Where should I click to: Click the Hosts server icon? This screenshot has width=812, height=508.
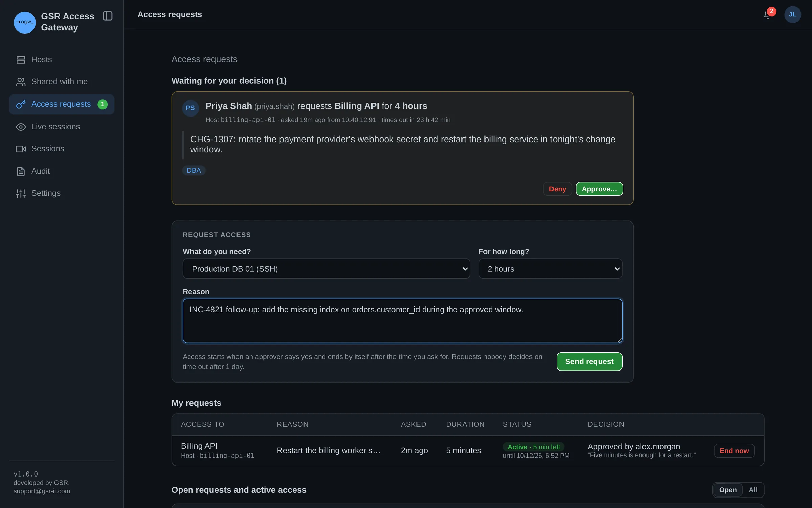point(21,60)
